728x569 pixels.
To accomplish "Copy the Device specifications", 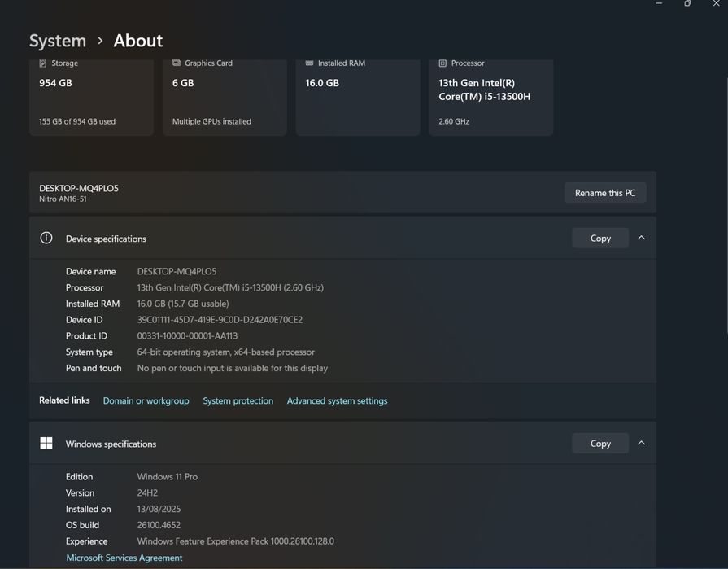I will pos(600,239).
